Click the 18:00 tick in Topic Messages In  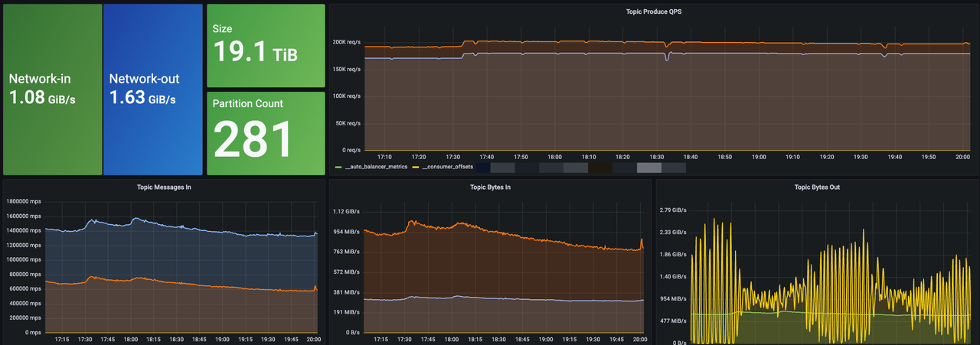tap(132, 339)
